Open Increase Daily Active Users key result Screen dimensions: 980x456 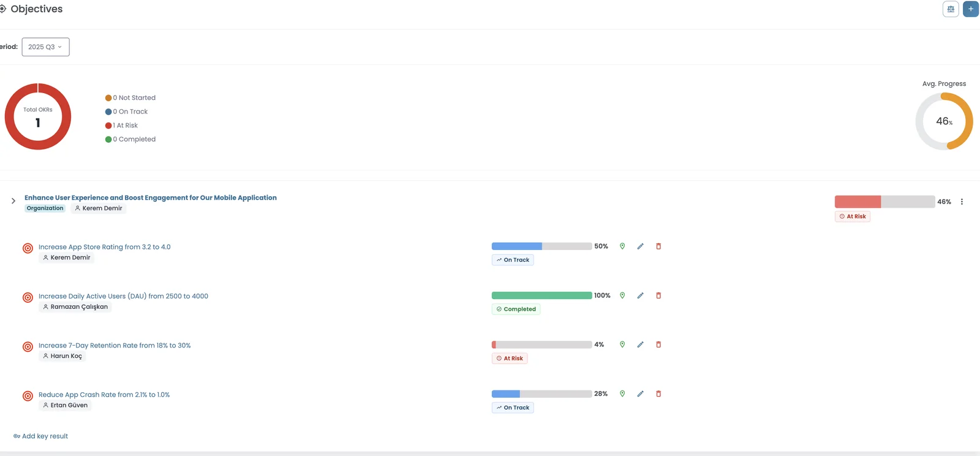[x=123, y=296]
